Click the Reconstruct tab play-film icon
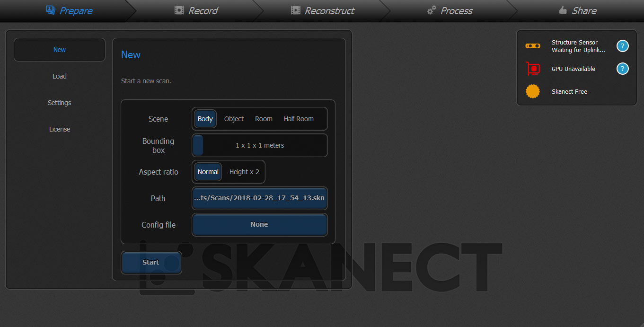This screenshot has height=327, width=644. pyautogui.click(x=295, y=10)
